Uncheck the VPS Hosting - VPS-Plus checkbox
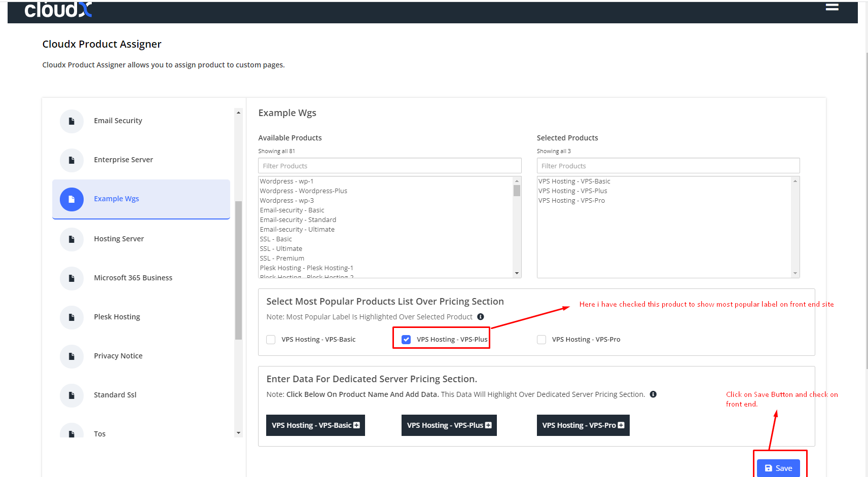 coord(406,340)
